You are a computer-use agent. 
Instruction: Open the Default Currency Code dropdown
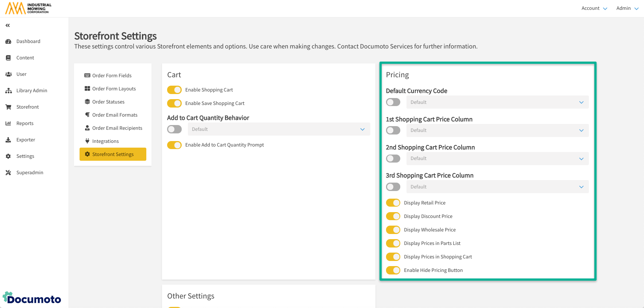tap(497, 102)
